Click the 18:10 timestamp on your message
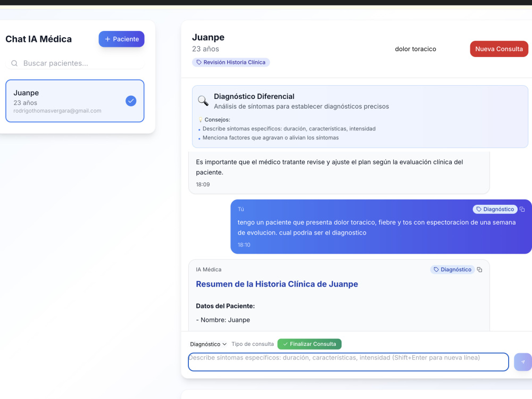The image size is (532, 399). click(x=244, y=245)
